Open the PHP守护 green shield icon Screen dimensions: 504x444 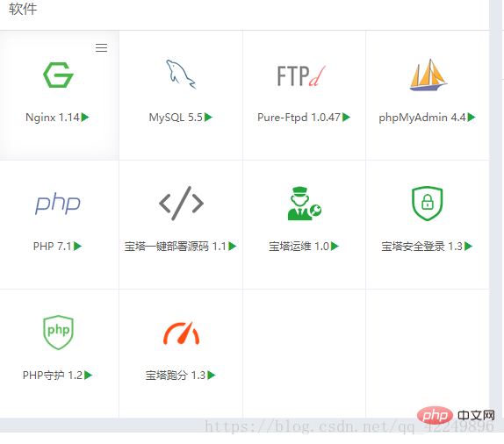[58, 333]
